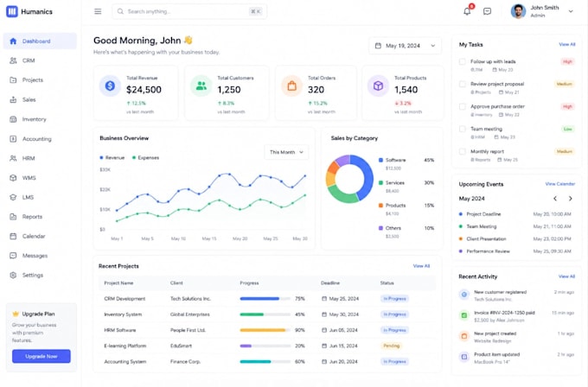Viewport: 588px width, 387px height.
Task: Go to next month in Upcoming Events
Action: pyautogui.click(x=571, y=199)
